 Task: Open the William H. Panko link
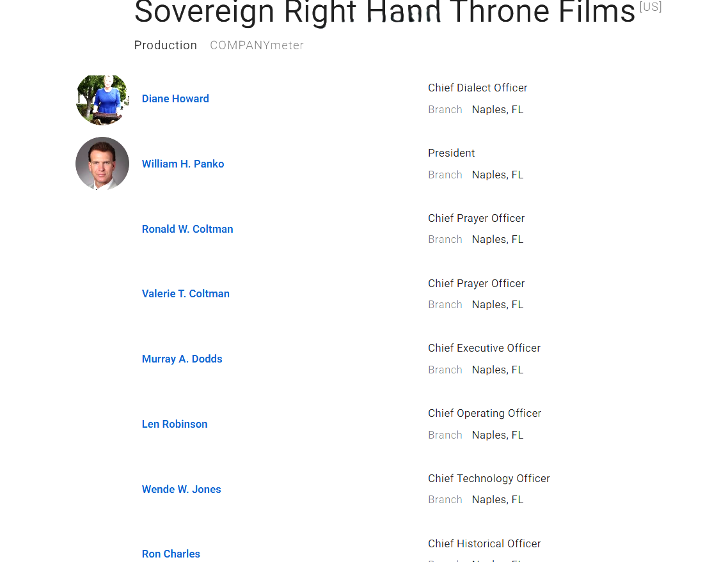pyautogui.click(x=183, y=164)
